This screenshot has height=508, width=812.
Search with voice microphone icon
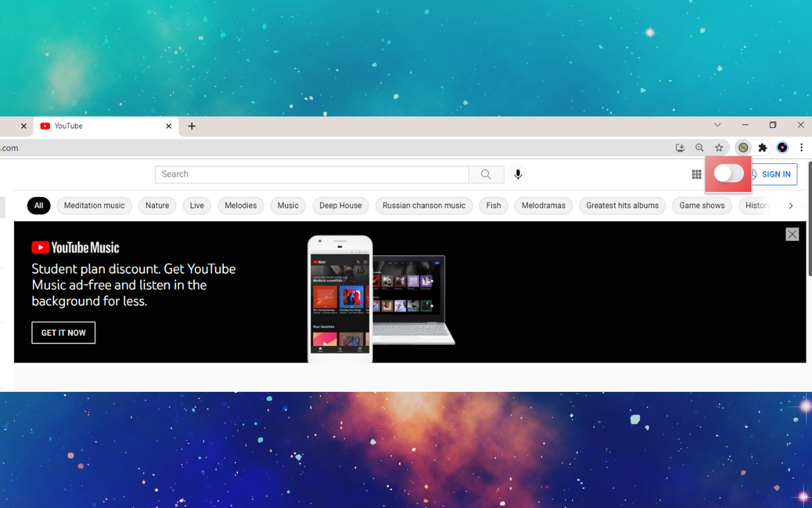518,174
